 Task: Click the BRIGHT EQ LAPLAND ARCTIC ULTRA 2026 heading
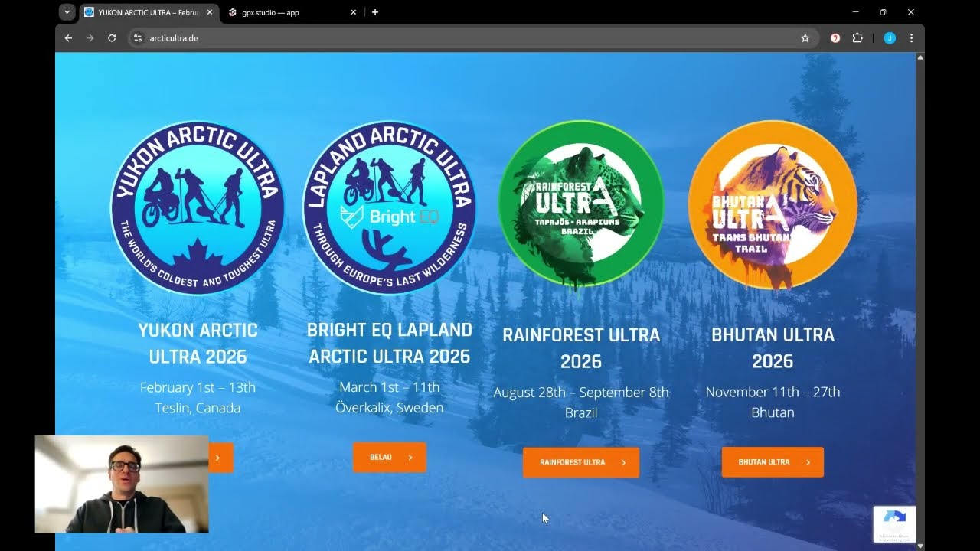point(390,343)
